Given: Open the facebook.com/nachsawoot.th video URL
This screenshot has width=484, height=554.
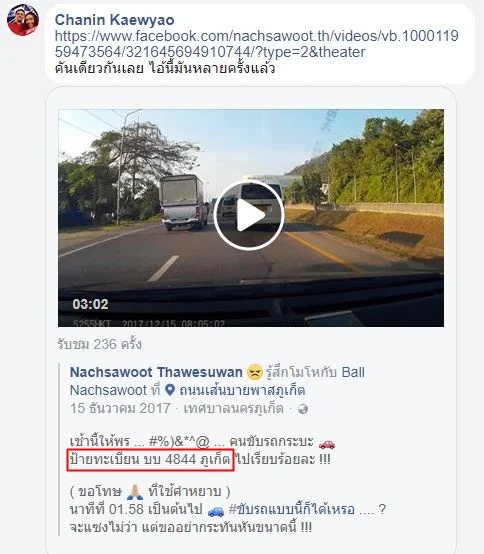Looking at the screenshot, I should 256,44.
